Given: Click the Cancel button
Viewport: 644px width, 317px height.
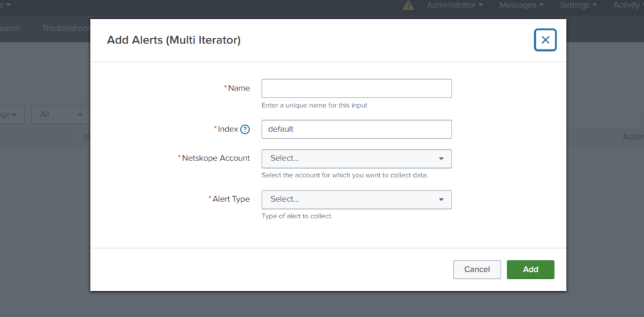Looking at the screenshot, I should coord(477,269).
